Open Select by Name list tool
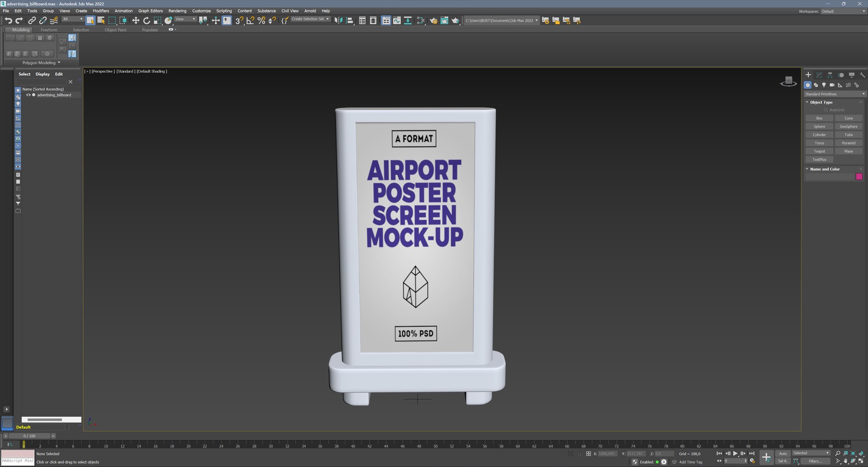This screenshot has height=467, width=868. coord(101,20)
